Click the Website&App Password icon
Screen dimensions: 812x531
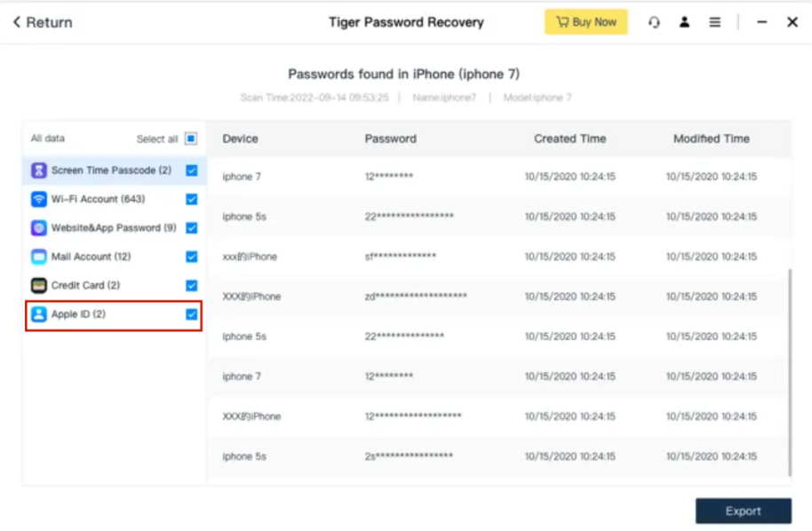[x=39, y=228]
